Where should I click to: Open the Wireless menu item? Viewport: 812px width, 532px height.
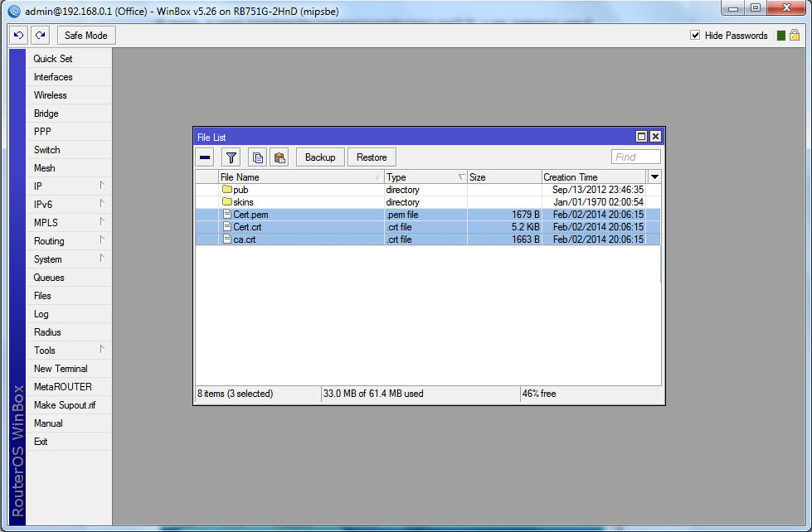pyautogui.click(x=51, y=95)
